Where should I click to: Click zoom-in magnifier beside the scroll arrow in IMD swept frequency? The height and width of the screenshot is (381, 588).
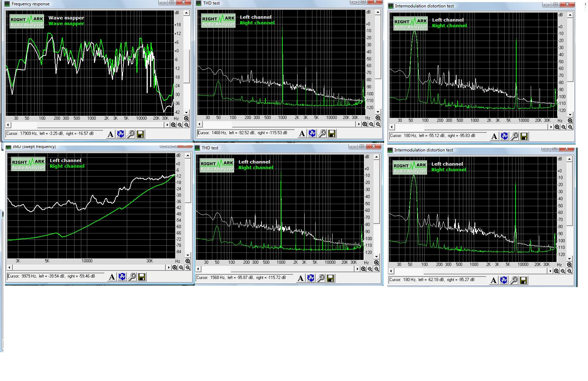(x=175, y=268)
